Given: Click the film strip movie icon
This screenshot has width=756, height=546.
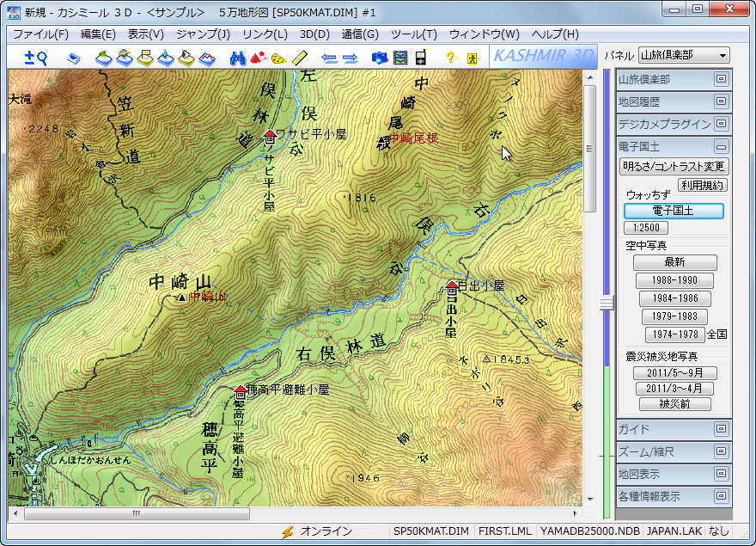Looking at the screenshot, I should (400, 58).
